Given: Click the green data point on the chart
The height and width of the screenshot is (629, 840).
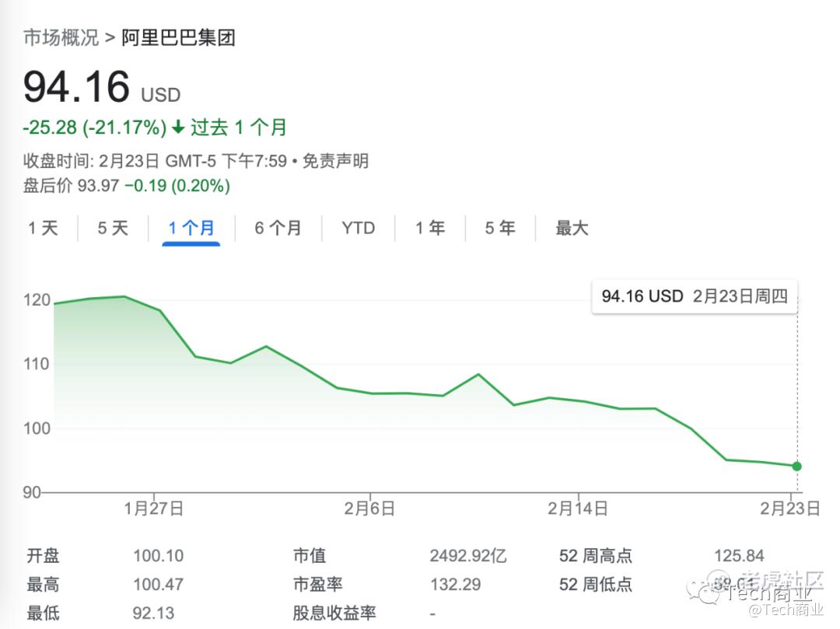Looking at the screenshot, I should click(x=796, y=467).
